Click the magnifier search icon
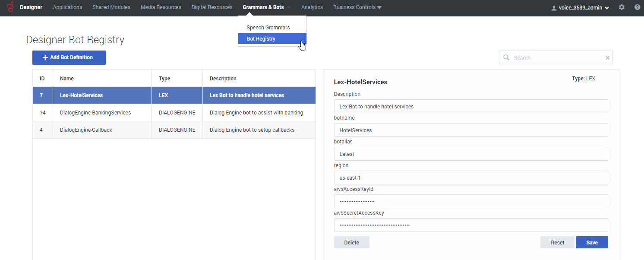 506,58
